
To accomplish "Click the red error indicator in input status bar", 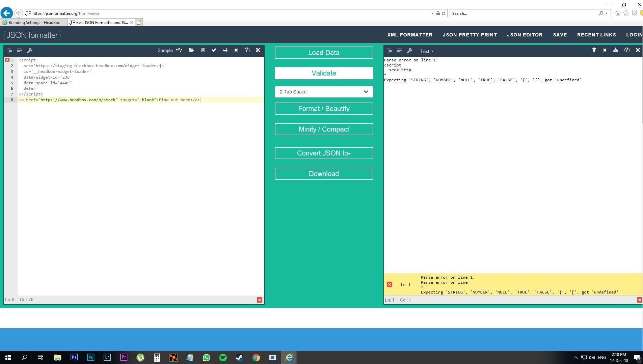I will coord(259,300).
